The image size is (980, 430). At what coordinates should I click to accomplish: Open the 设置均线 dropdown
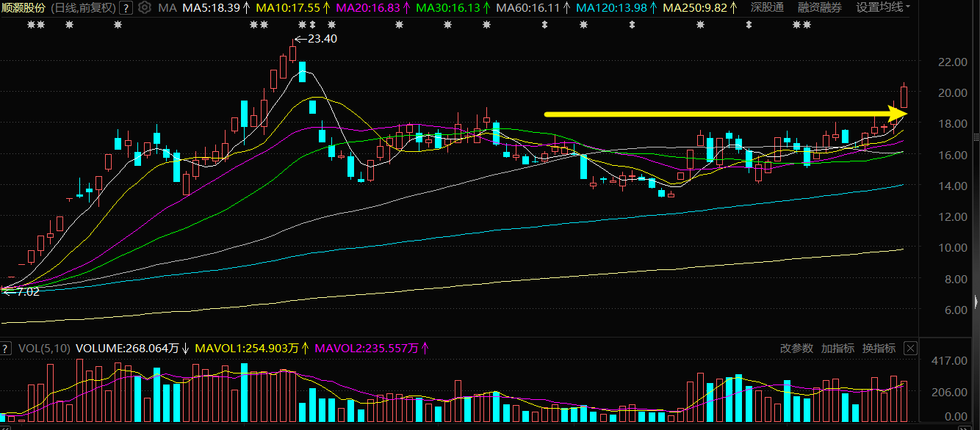[x=884, y=8]
